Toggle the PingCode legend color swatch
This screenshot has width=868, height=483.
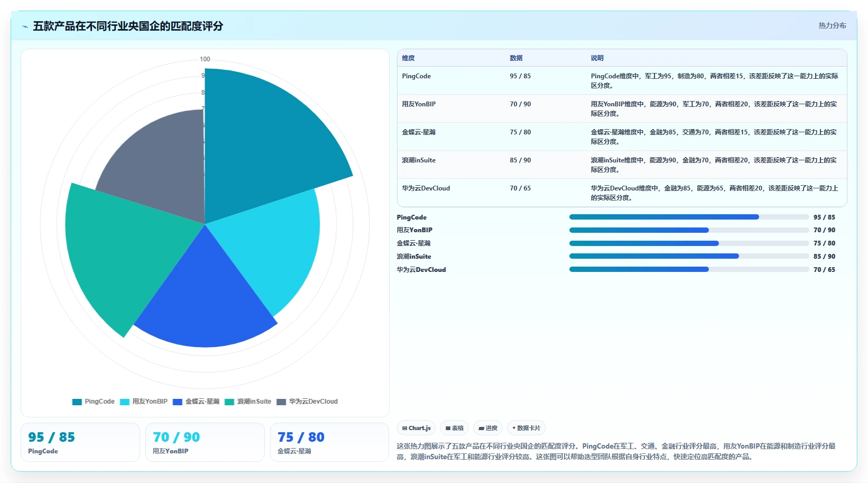(x=77, y=402)
